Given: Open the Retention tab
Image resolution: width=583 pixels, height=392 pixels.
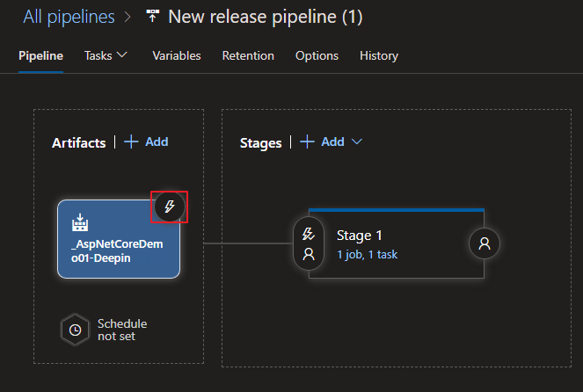Looking at the screenshot, I should tap(248, 55).
